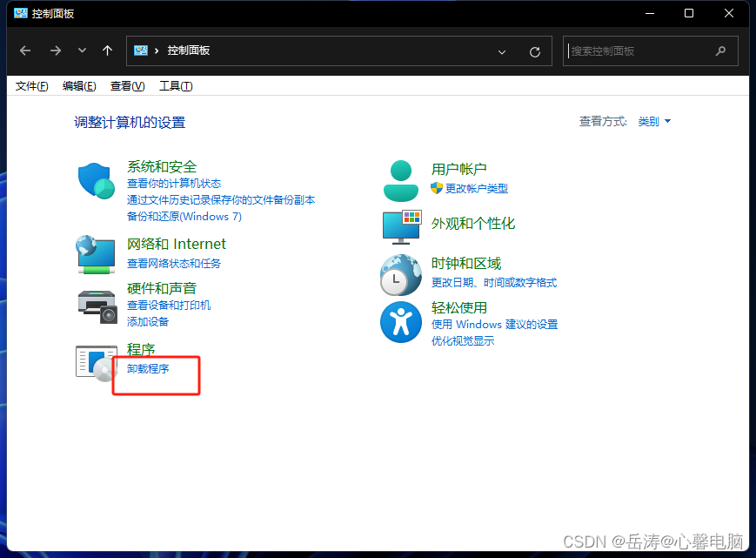Viewport: 756px width, 558px height.
Task: Click the shield icon beside 更改帐户类型
Action: click(x=437, y=188)
